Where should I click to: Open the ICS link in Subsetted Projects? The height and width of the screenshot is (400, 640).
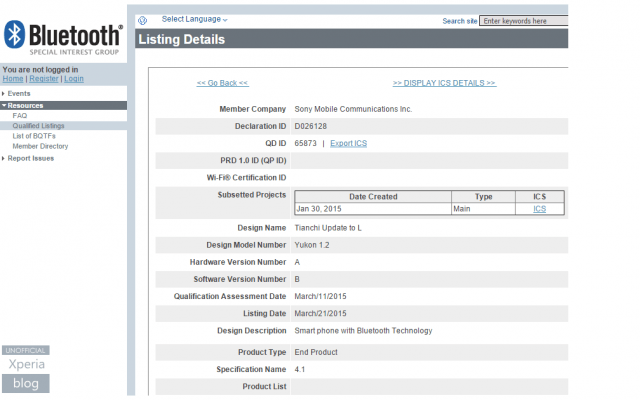pyautogui.click(x=539, y=209)
